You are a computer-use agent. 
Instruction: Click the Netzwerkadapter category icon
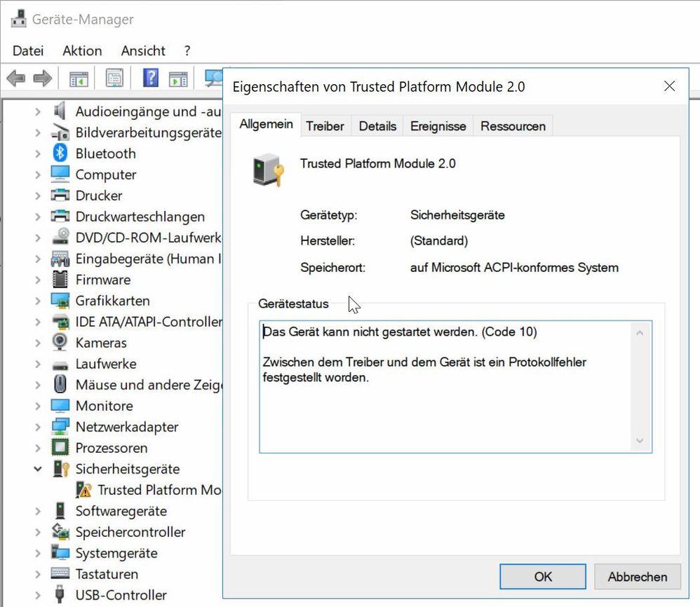pos(60,427)
